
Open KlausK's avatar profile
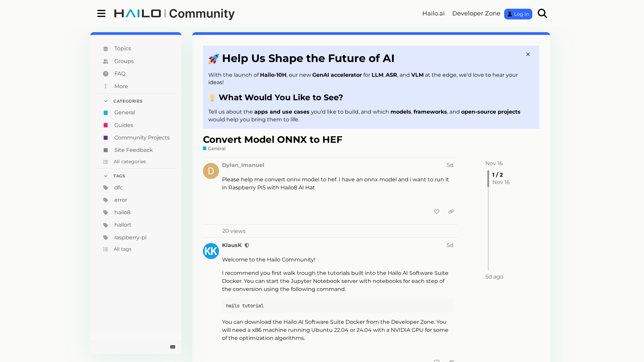pos(211,251)
